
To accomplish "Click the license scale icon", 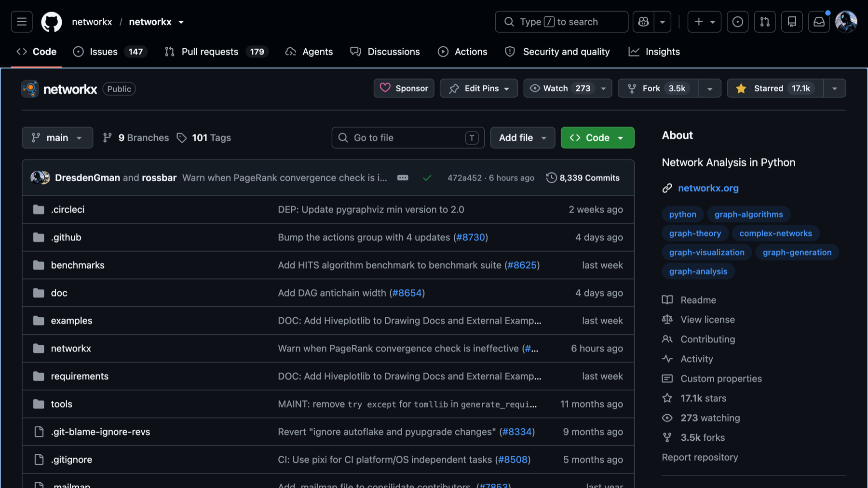I will (x=667, y=319).
